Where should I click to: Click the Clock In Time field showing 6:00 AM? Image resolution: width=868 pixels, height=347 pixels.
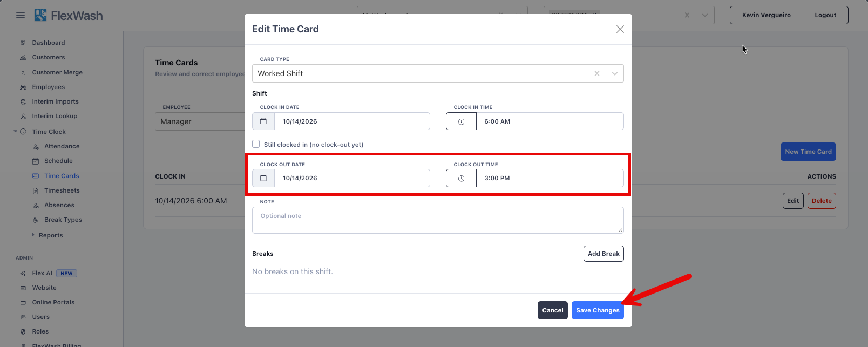(550, 121)
